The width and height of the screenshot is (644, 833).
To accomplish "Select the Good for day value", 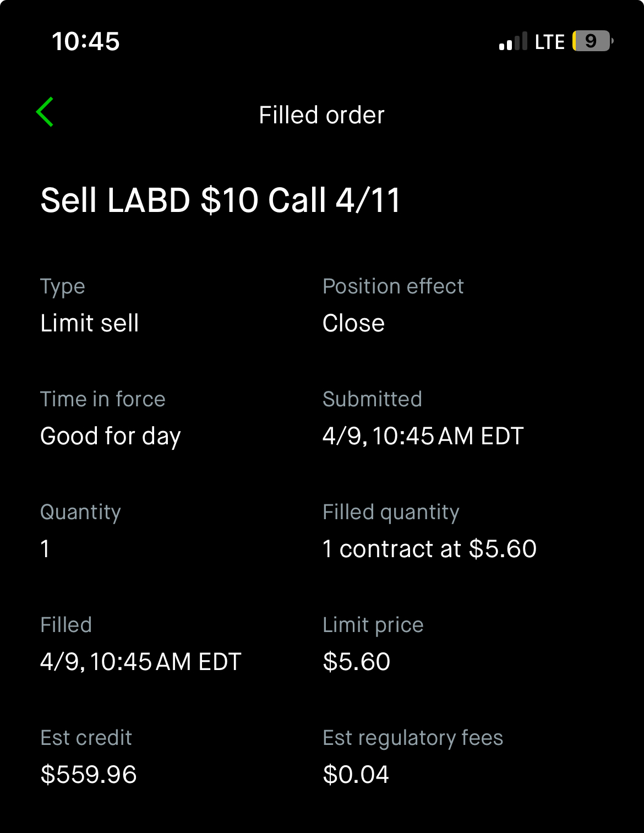I will 111,437.
